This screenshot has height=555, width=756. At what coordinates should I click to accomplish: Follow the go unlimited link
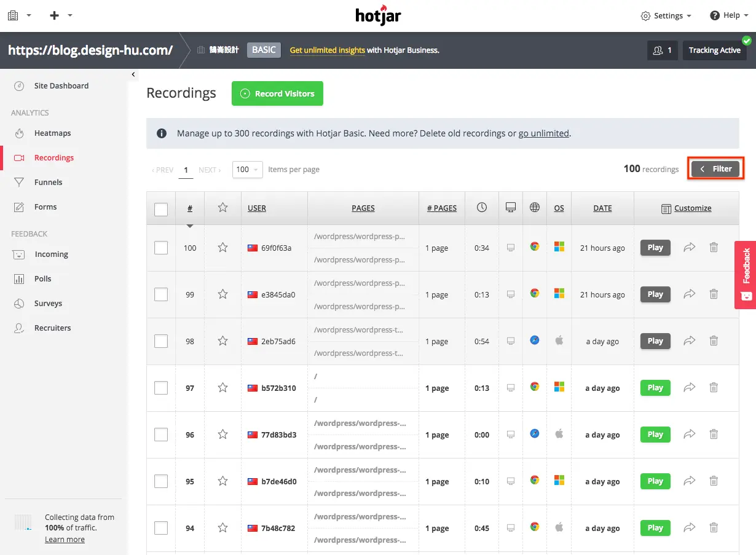click(544, 133)
